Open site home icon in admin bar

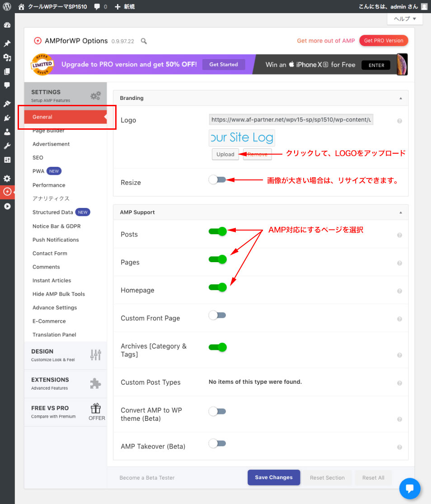click(x=21, y=6)
